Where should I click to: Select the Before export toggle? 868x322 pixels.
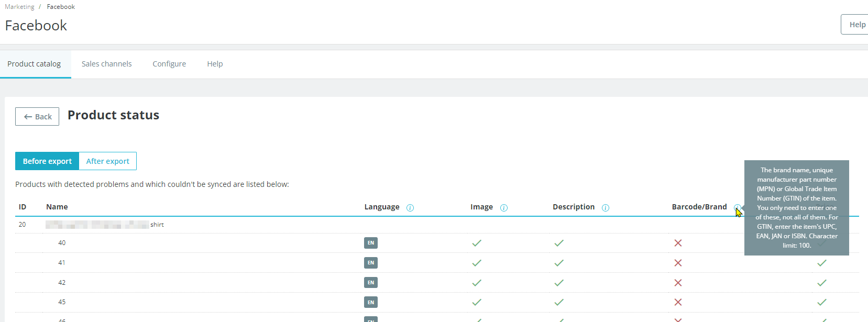(x=47, y=161)
